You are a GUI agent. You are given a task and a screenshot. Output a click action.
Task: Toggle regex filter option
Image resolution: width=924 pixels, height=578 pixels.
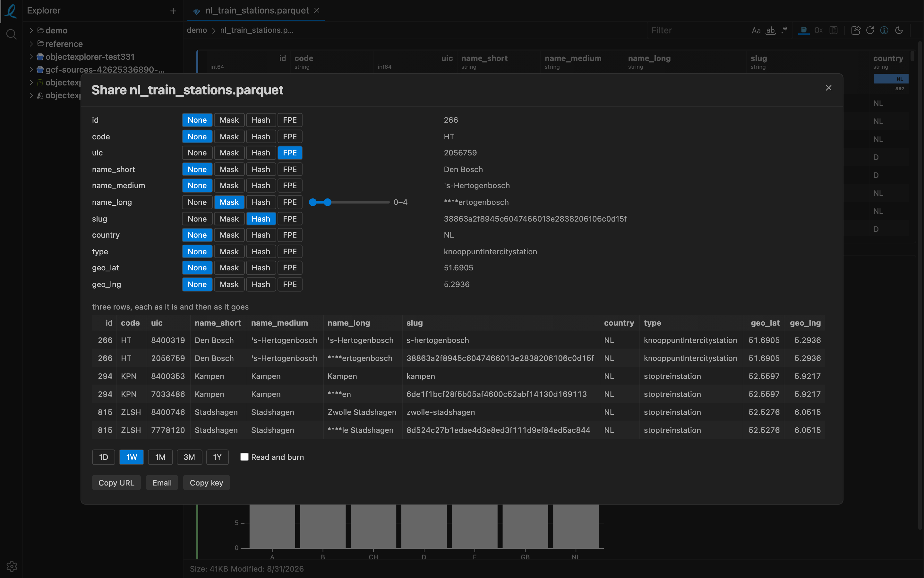784,30
